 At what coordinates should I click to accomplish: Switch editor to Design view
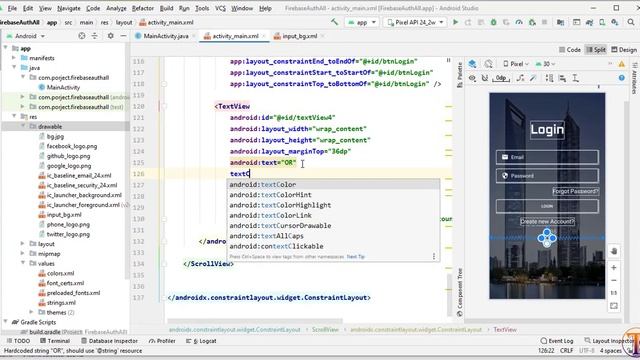pyautogui.click(x=624, y=49)
